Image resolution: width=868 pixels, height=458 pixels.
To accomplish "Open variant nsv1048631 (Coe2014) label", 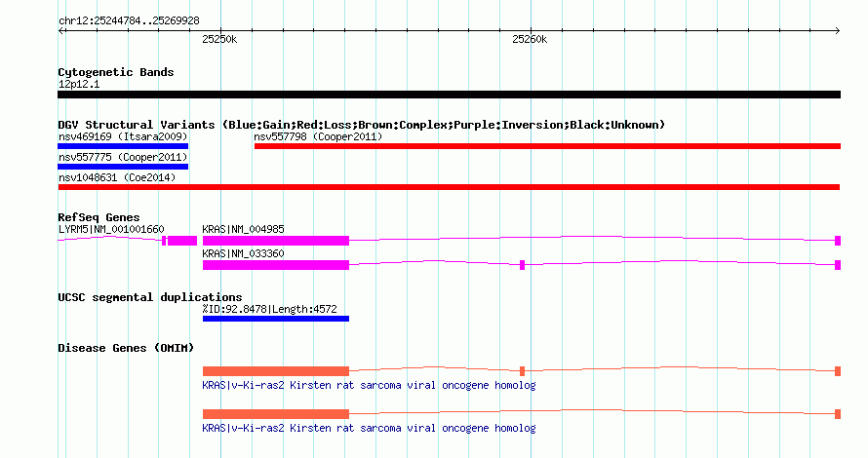I will point(117,177).
